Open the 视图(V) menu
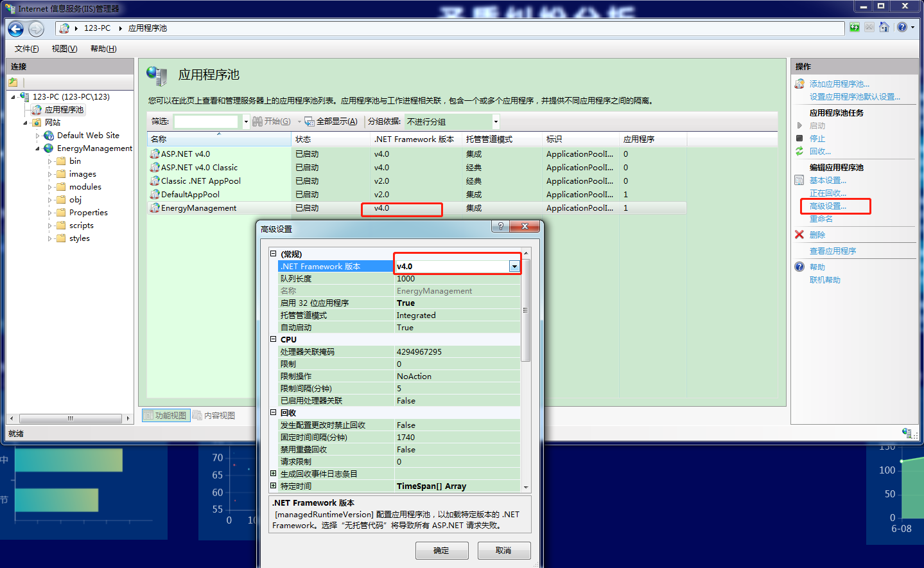 pyautogui.click(x=64, y=49)
